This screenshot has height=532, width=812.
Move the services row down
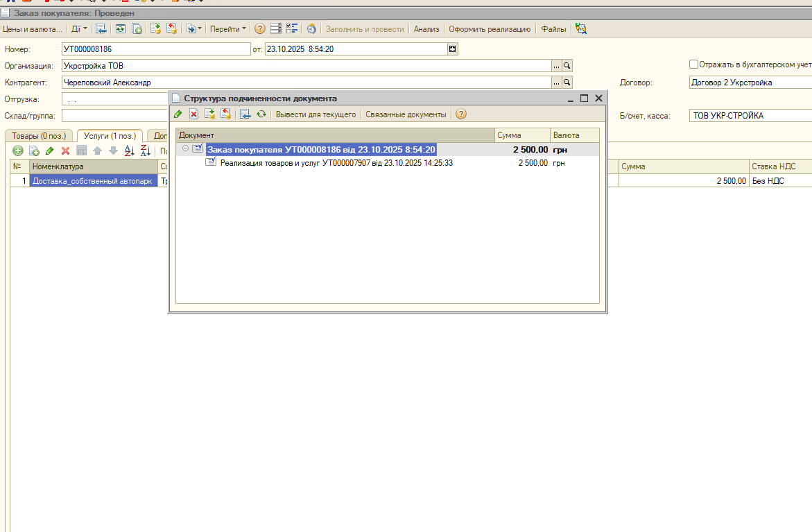click(x=114, y=151)
